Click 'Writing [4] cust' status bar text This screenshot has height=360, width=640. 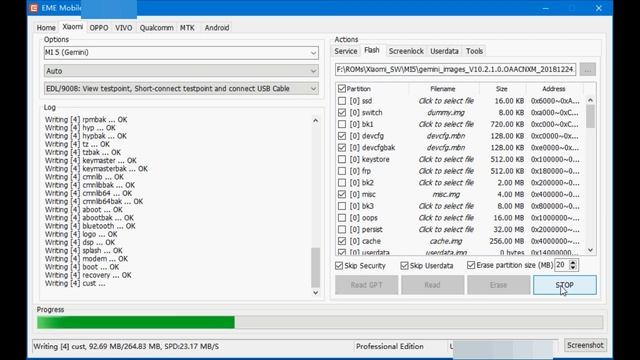pyautogui.click(x=126, y=346)
